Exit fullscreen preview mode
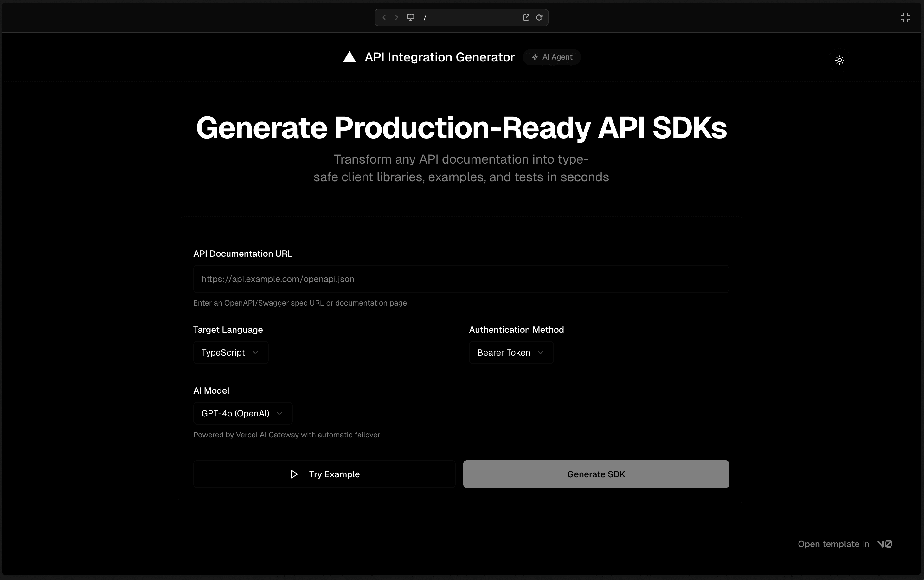The image size is (924, 580). click(x=906, y=17)
